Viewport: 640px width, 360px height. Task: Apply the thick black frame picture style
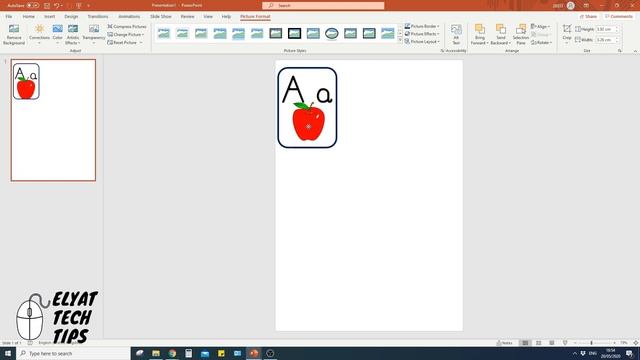(294, 33)
